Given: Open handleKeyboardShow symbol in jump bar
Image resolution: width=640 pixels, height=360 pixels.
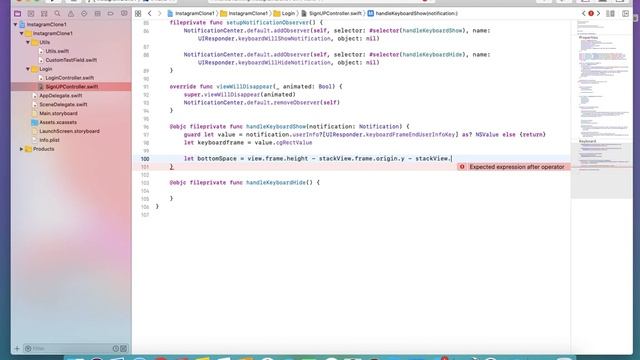Looking at the screenshot, I should [413, 13].
